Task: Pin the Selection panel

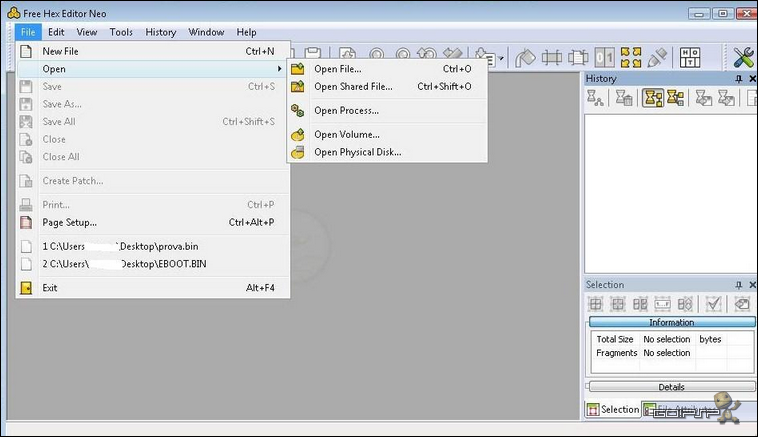Action: (738, 285)
